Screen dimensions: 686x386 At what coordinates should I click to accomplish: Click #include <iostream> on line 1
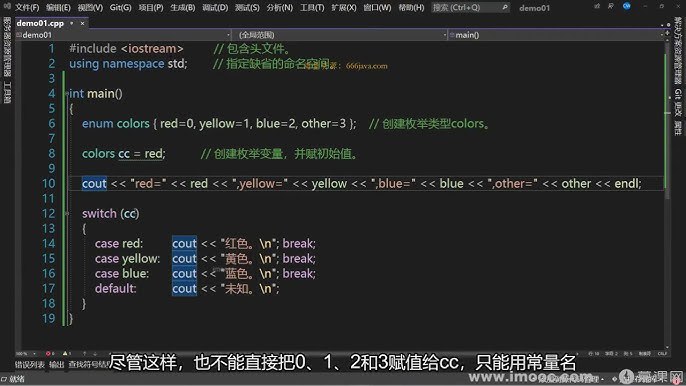tap(126, 49)
